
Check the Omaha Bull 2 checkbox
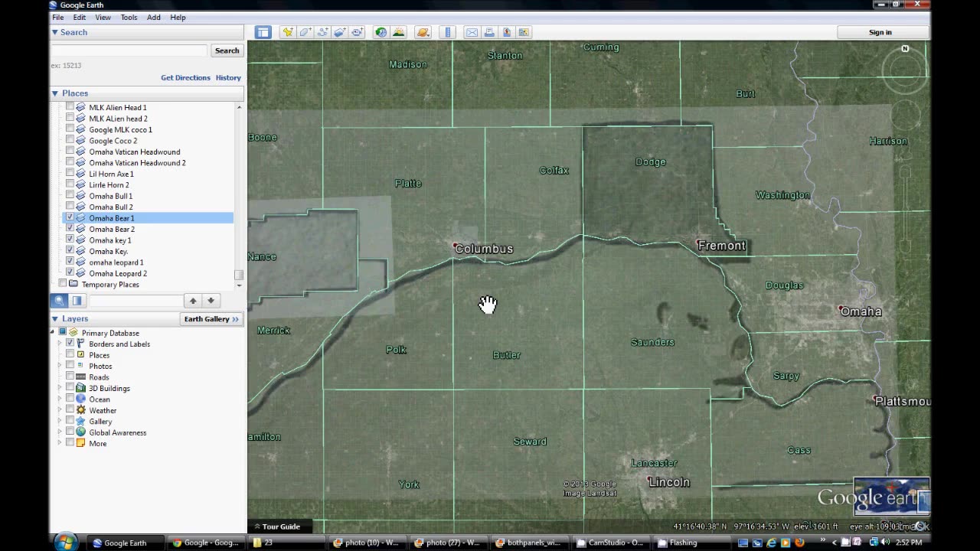pos(70,207)
